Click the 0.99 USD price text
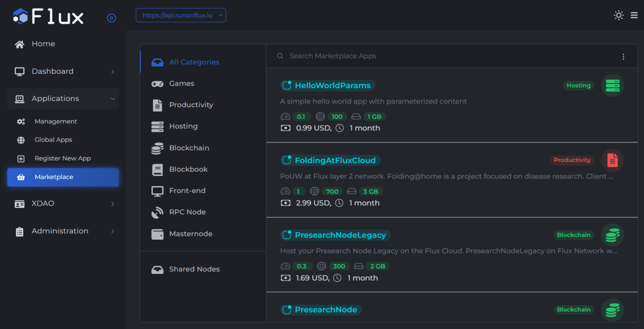This screenshot has width=644, height=329. pyautogui.click(x=313, y=128)
